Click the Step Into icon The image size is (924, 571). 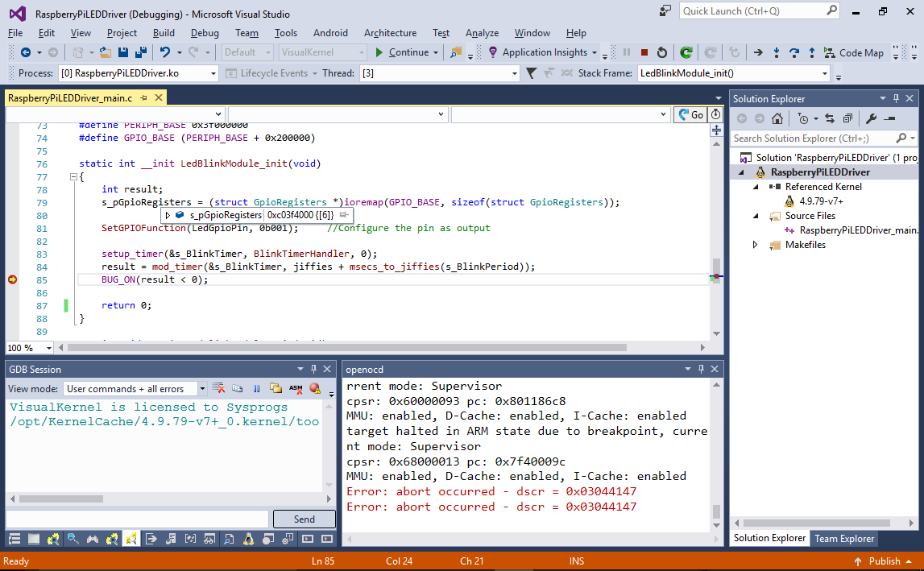tap(777, 52)
